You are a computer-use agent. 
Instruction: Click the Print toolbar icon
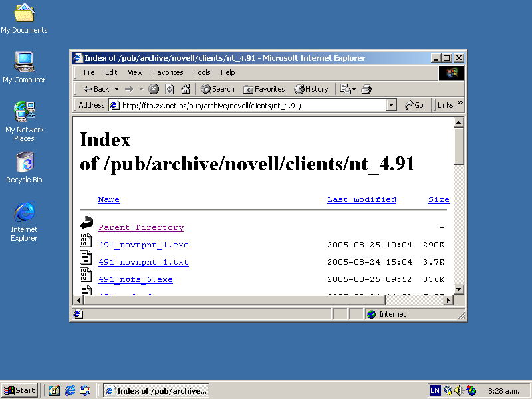pyautogui.click(x=366, y=89)
